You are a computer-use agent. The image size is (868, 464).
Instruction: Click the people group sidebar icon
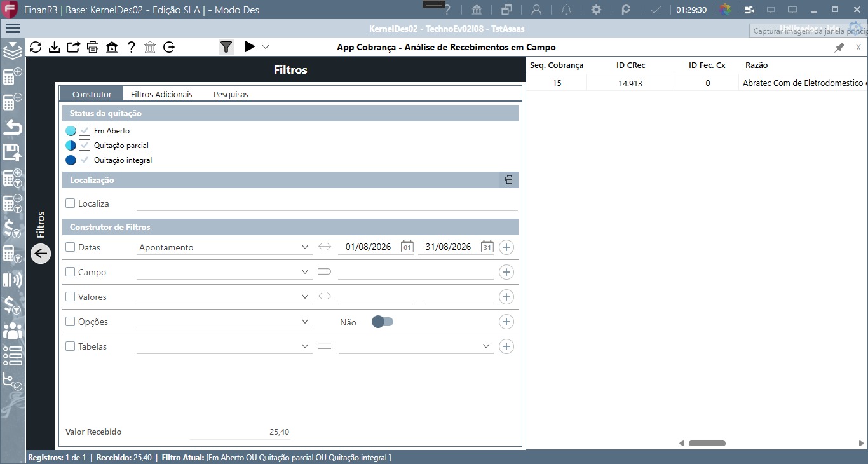pyautogui.click(x=13, y=331)
